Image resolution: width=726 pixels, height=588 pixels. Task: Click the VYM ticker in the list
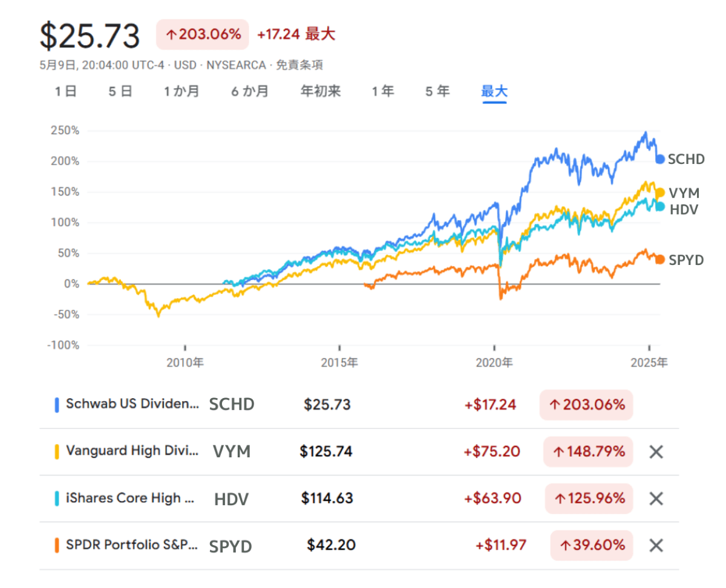(232, 451)
